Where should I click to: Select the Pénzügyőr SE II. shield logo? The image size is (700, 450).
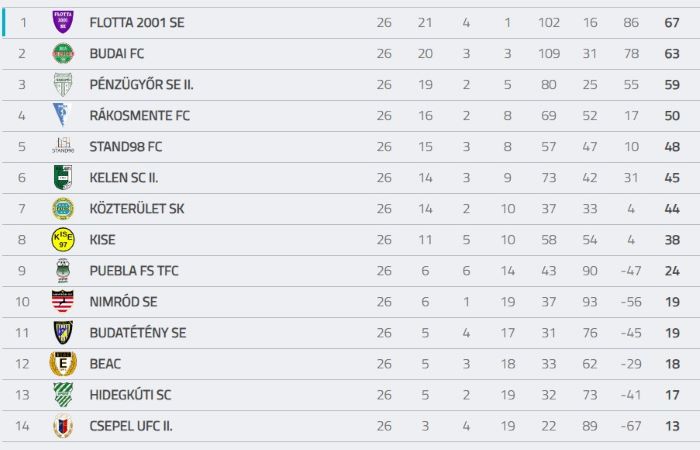click(63, 84)
